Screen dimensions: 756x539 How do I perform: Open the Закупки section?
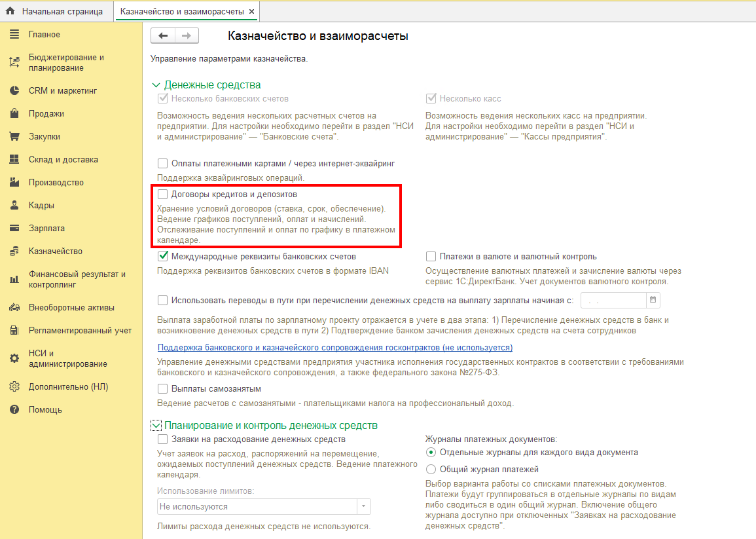(x=45, y=137)
